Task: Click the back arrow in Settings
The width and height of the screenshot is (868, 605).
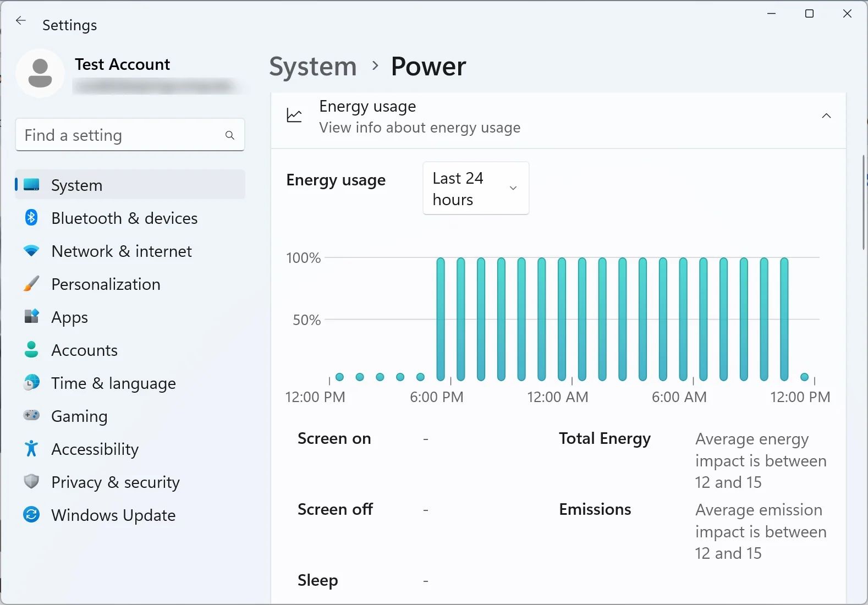Action: (21, 21)
